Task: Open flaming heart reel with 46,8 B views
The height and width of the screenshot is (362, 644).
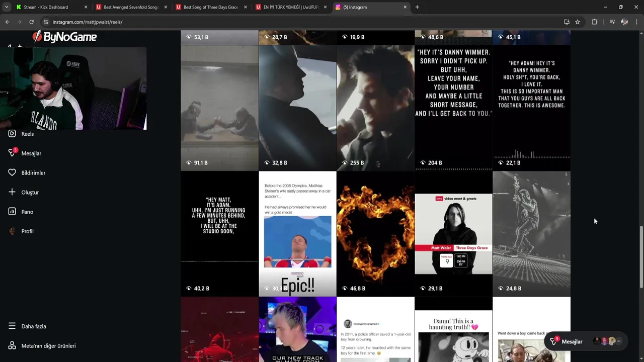Action: [x=375, y=234]
